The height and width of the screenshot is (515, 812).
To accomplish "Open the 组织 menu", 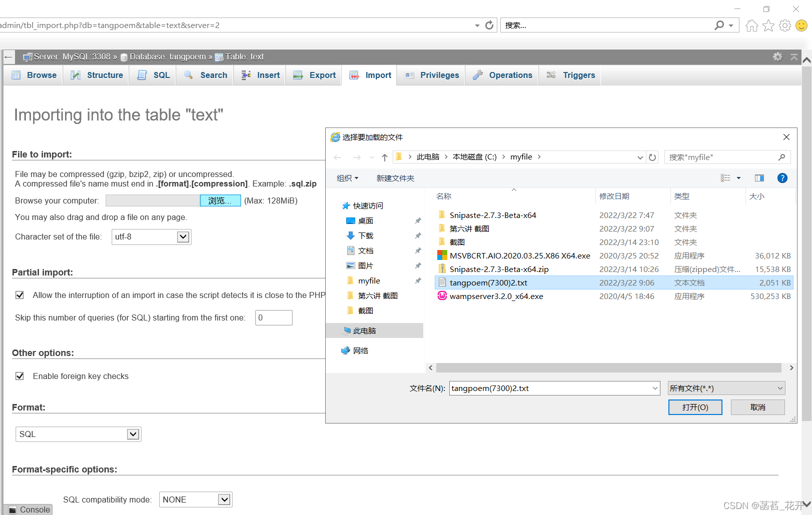I will [x=347, y=178].
